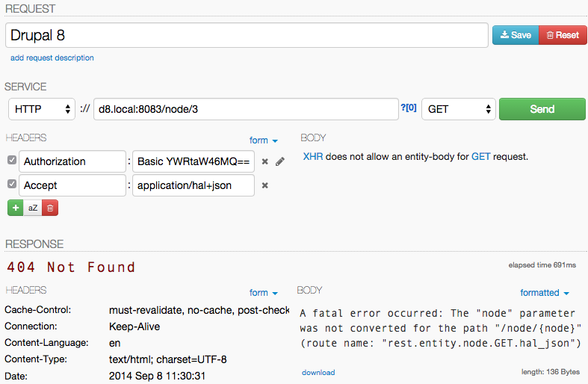This screenshot has width=588, height=384.
Task: Open request headers form dropdown
Action: [263, 140]
